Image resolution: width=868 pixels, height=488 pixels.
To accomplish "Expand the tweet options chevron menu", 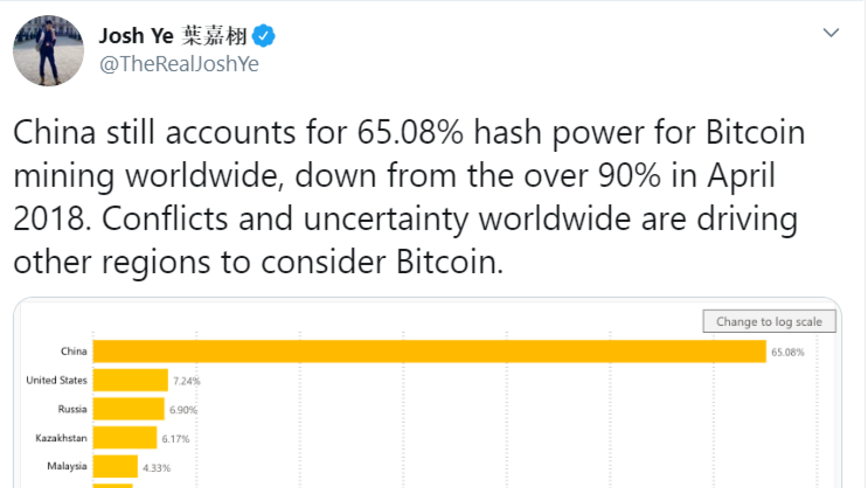I will [831, 33].
